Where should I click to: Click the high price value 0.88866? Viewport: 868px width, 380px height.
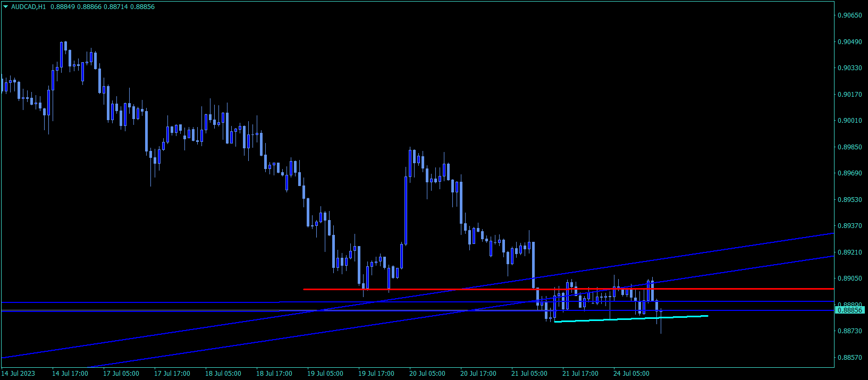[90, 7]
